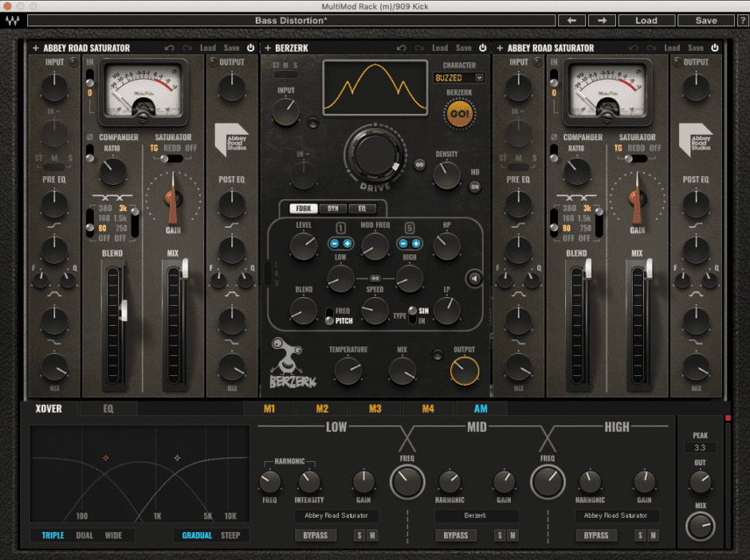
Task: Click the Berzerk OUTPUT knob with orange ring
Action: [464, 371]
